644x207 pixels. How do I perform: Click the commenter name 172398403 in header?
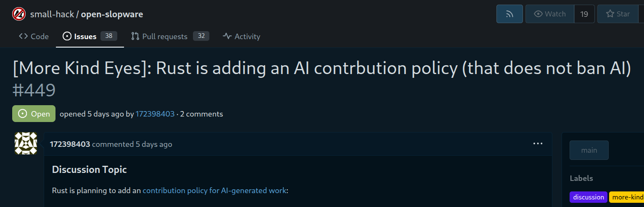[x=70, y=144]
